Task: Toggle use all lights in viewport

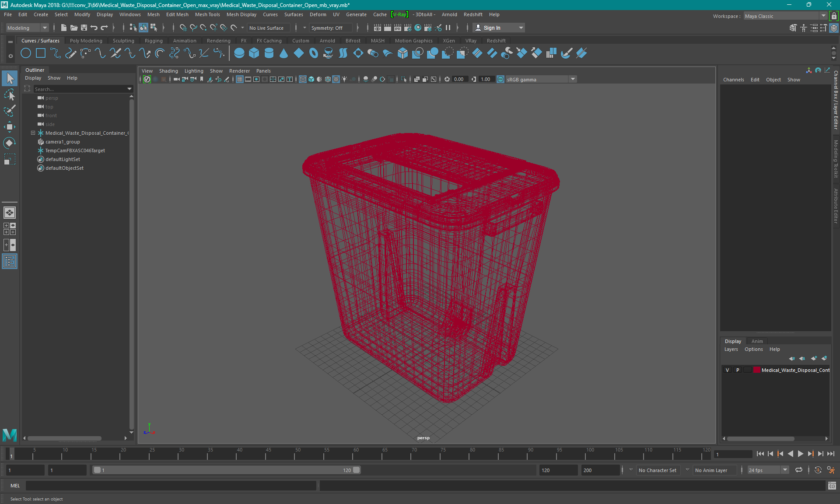Action: (345, 79)
